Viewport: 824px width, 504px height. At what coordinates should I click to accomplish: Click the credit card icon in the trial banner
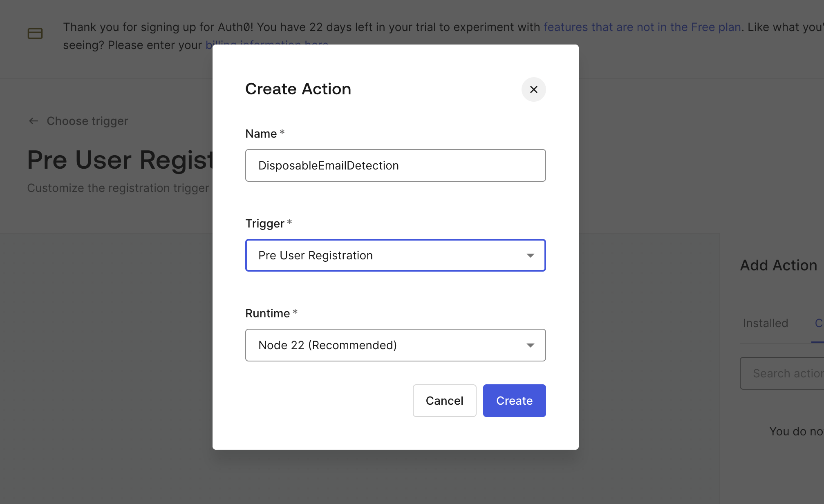pyautogui.click(x=35, y=33)
